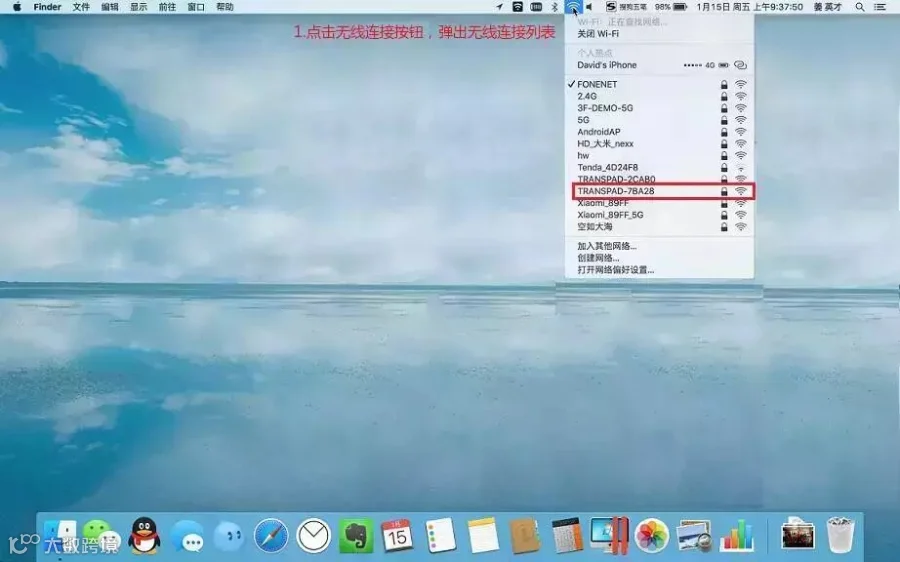Open WeChat from the Dock
Image resolution: width=900 pixels, height=562 pixels.
[x=101, y=536]
